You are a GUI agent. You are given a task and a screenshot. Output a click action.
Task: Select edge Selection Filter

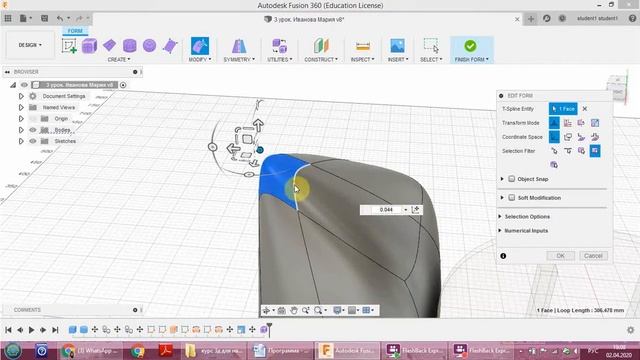(568, 151)
